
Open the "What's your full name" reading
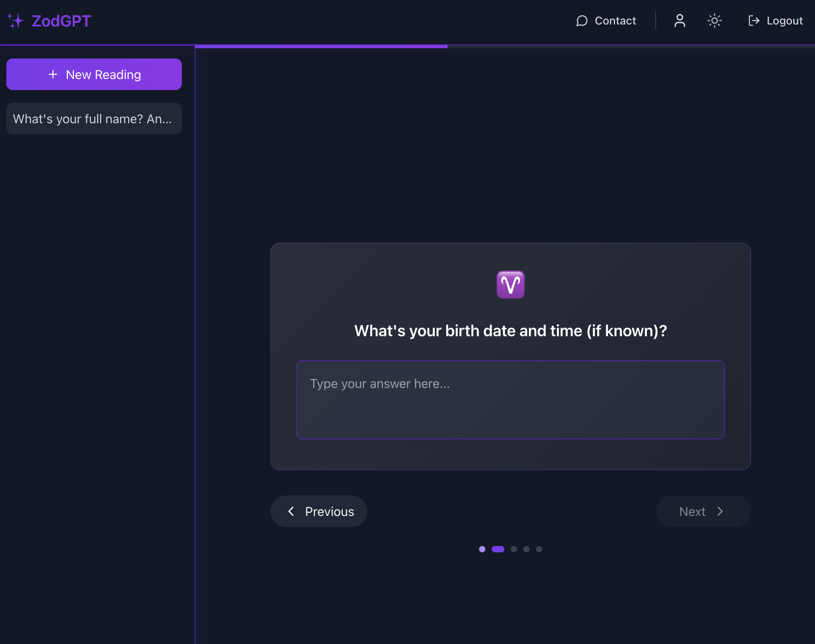pos(94,119)
